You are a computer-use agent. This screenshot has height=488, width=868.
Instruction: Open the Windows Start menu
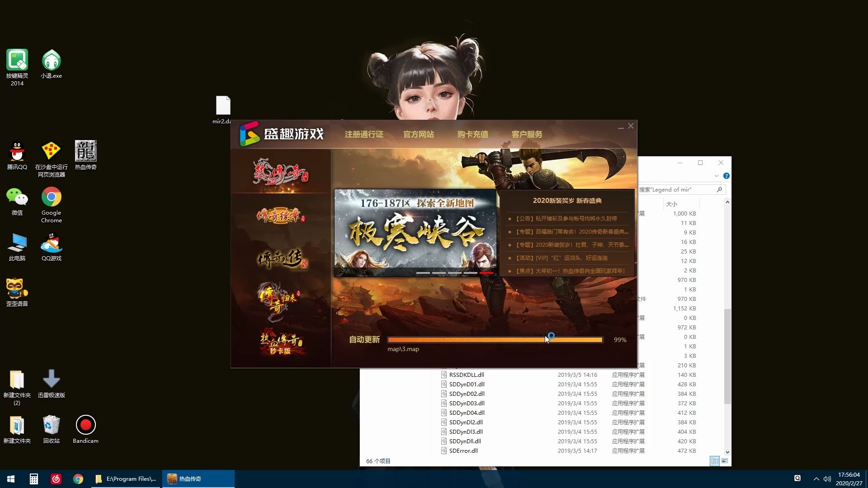[11, 479]
